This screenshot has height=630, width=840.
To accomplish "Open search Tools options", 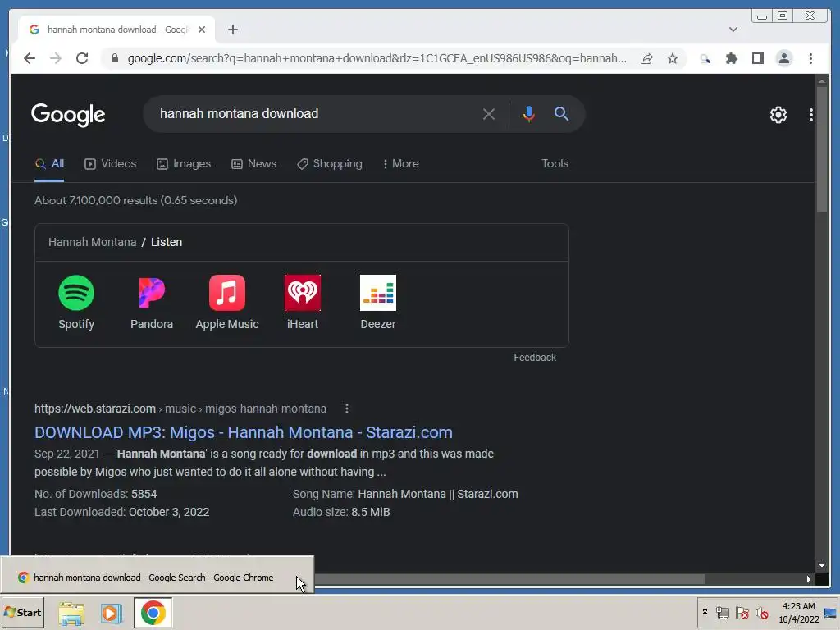I will (555, 164).
